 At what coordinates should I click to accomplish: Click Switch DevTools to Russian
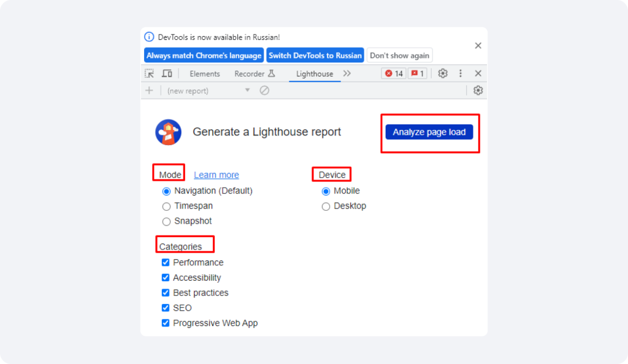click(x=315, y=56)
